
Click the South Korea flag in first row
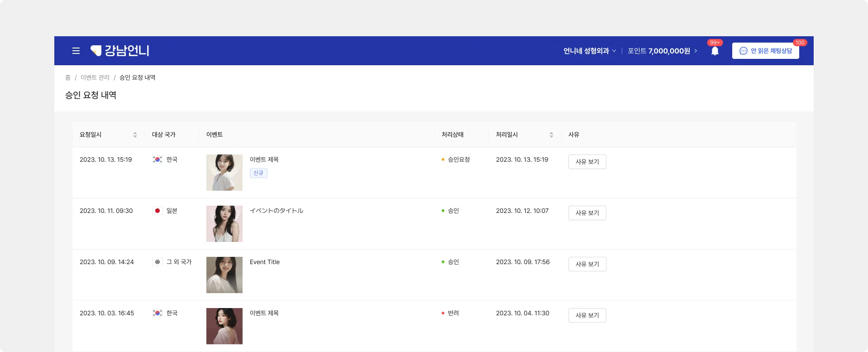pyautogui.click(x=157, y=159)
